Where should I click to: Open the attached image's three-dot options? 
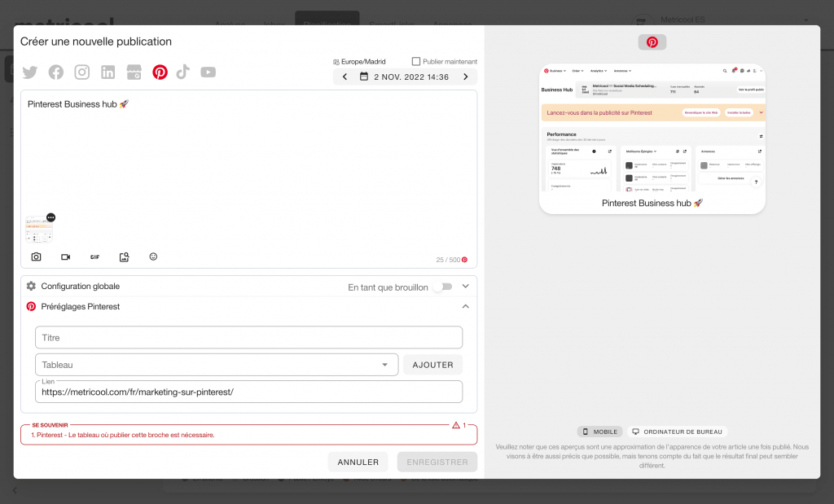coord(50,217)
